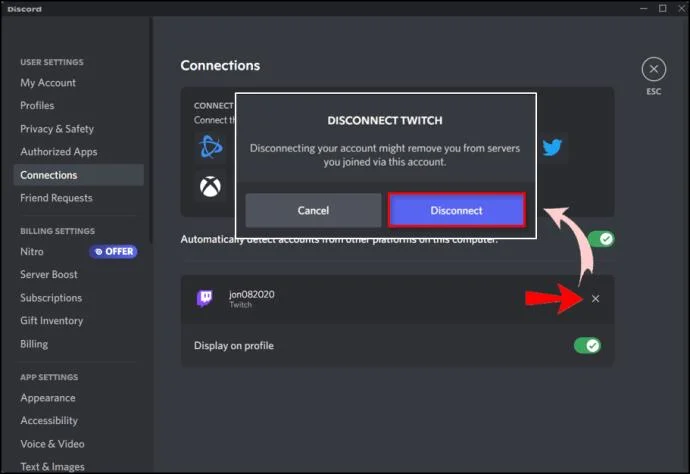
Task: Confirm with the Disconnect button
Action: point(456,210)
